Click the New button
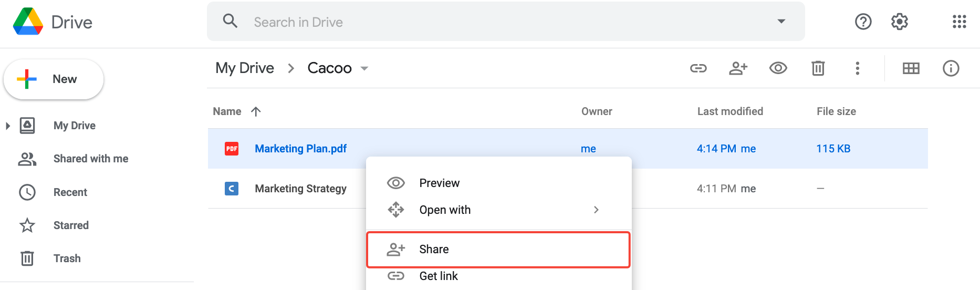This screenshot has height=290, width=980. point(53,79)
